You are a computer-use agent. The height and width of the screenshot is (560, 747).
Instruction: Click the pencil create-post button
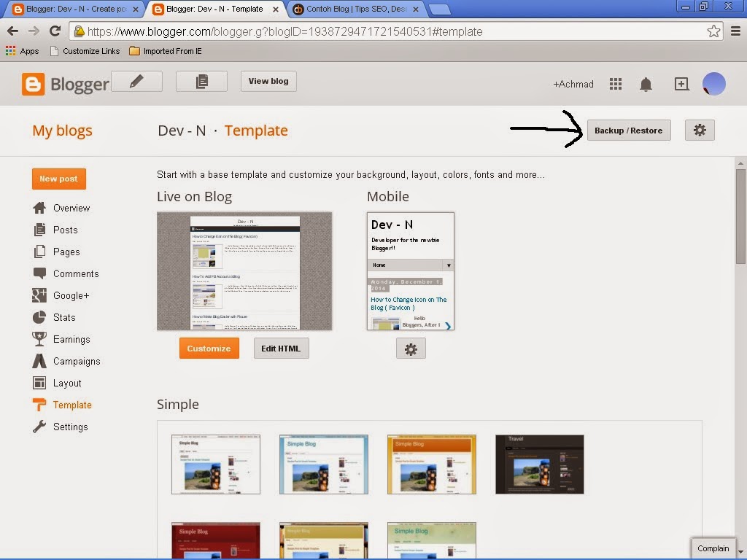pos(136,82)
